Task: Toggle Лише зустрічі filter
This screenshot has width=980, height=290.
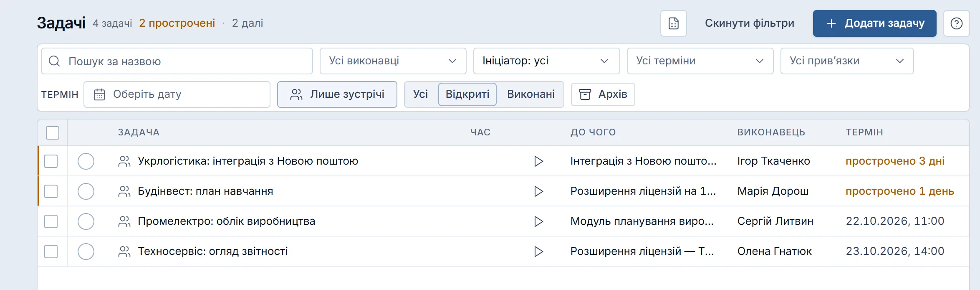Action: (337, 94)
